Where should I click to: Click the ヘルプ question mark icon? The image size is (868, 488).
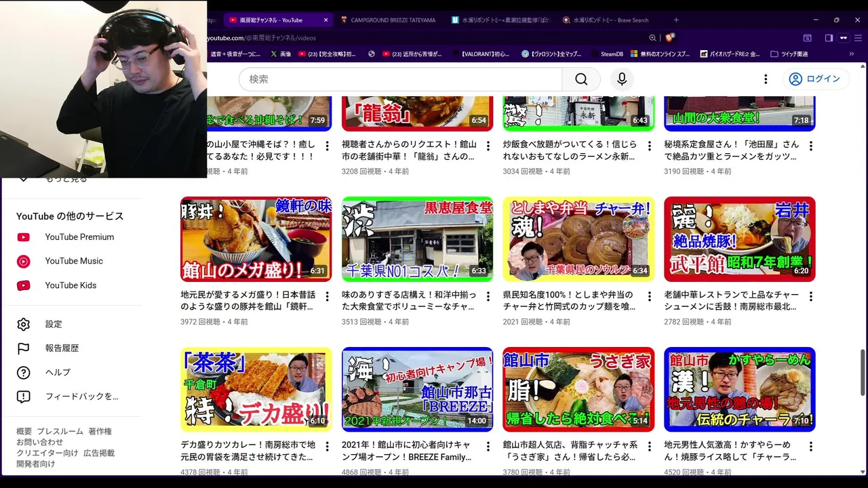pyautogui.click(x=24, y=372)
